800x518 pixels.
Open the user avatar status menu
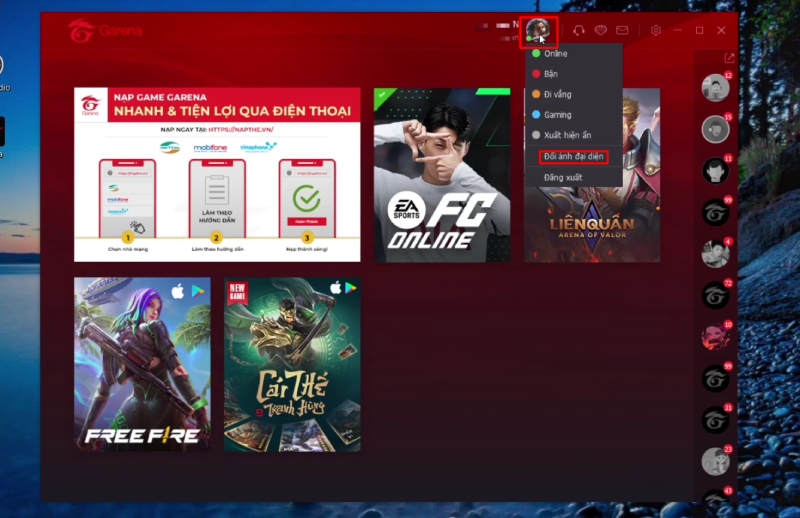538,31
